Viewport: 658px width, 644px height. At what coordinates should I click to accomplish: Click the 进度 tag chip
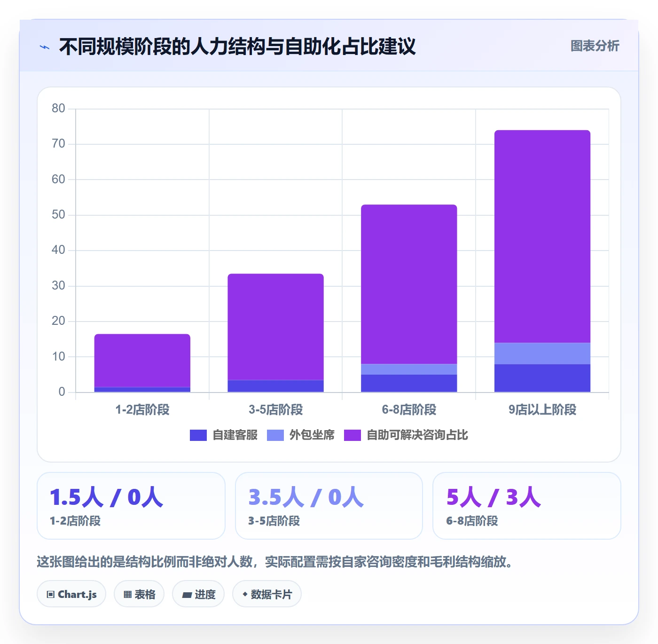pyautogui.click(x=198, y=594)
